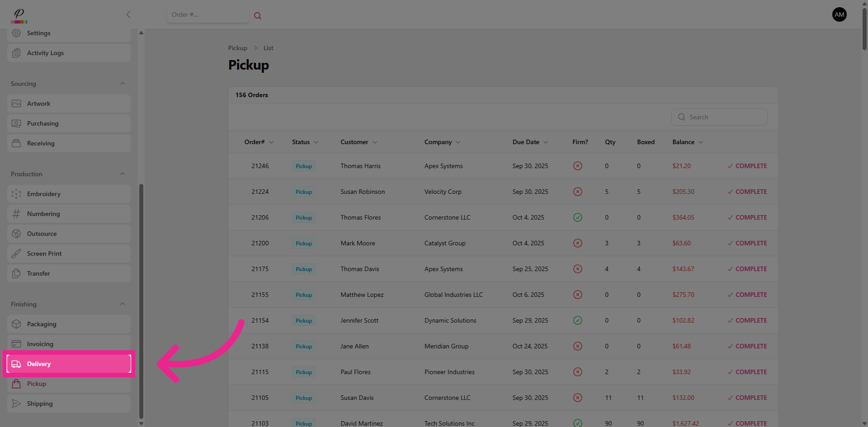868x427 pixels.
Task: Open the Status column sort dropdown
Action: (x=316, y=142)
